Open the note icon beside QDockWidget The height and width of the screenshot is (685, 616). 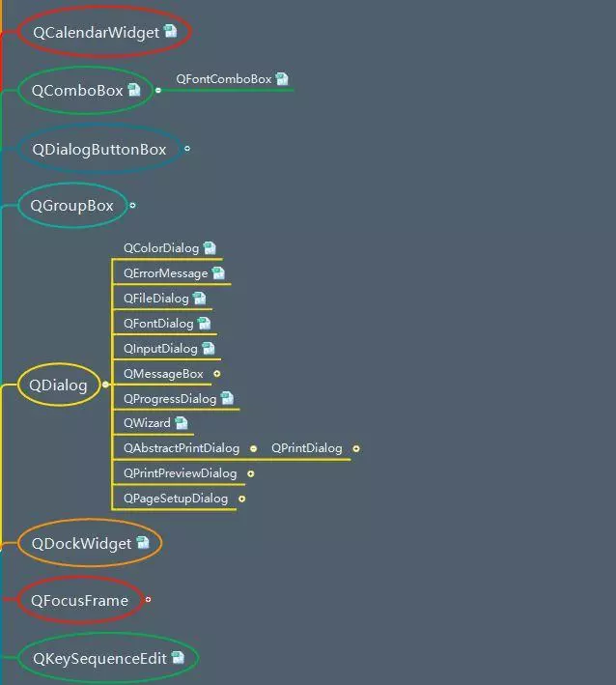pos(143,542)
